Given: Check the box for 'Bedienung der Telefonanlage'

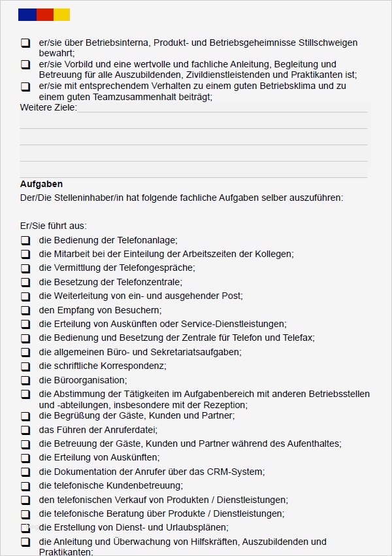Looking at the screenshot, I should pos(25,240).
